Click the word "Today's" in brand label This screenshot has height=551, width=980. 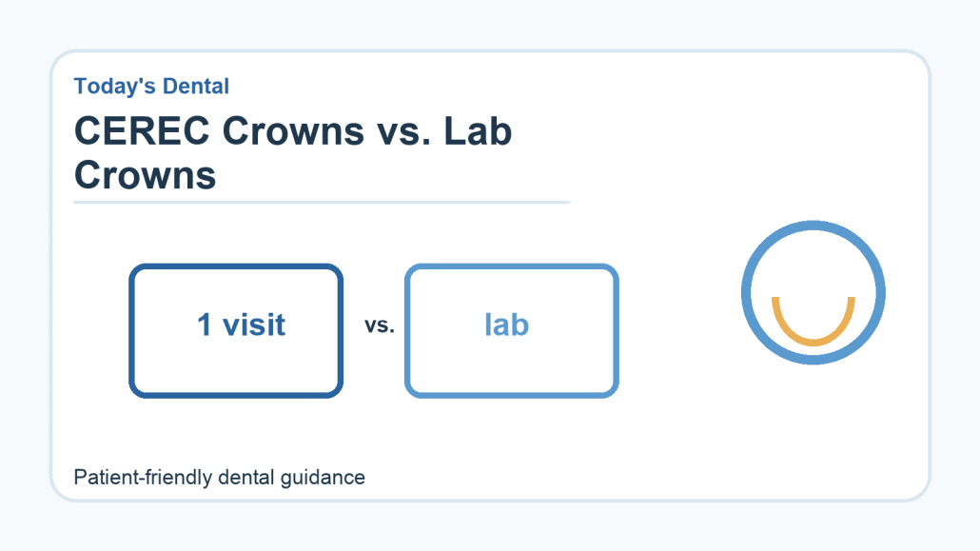point(114,86)
